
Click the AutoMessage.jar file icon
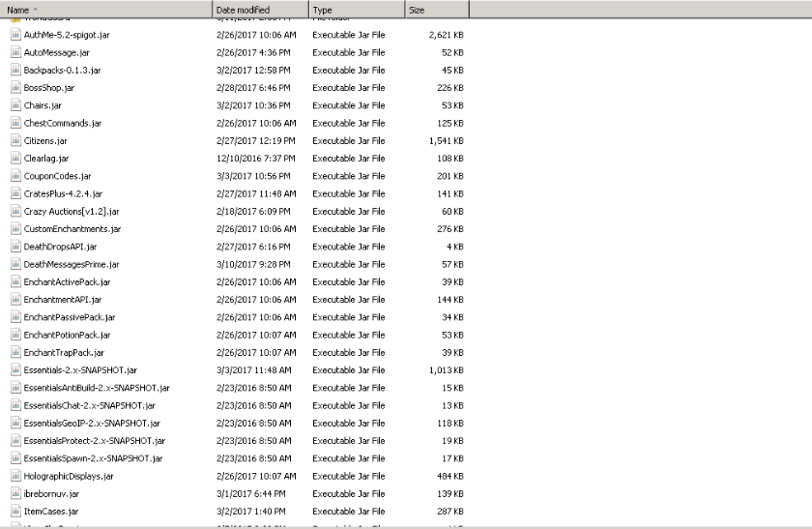[16, 52]
